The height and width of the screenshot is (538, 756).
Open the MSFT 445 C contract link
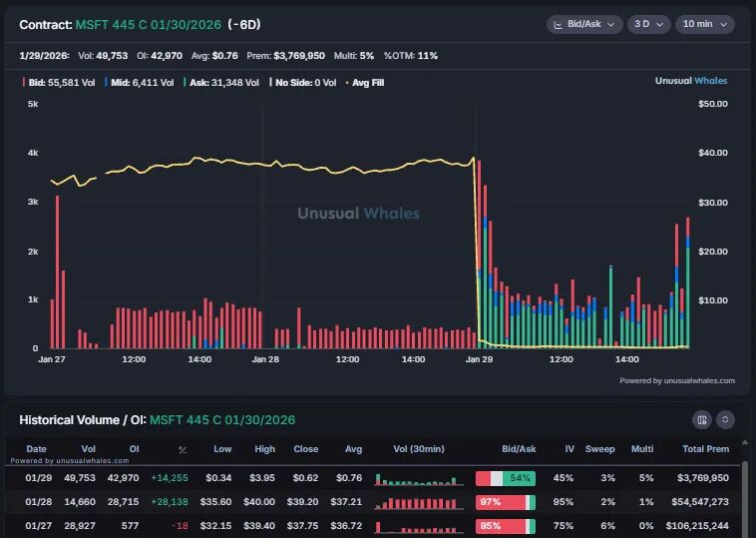pyautogui.click(x=148, y=25)
